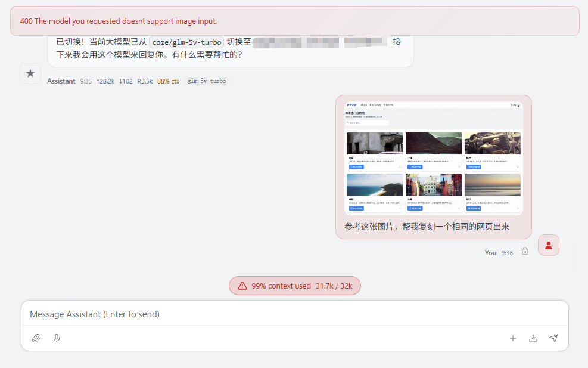The height and width of the screenshot is (368, 588).
Task: Start voice input with the microphone icon
Action: click(57, 338)
